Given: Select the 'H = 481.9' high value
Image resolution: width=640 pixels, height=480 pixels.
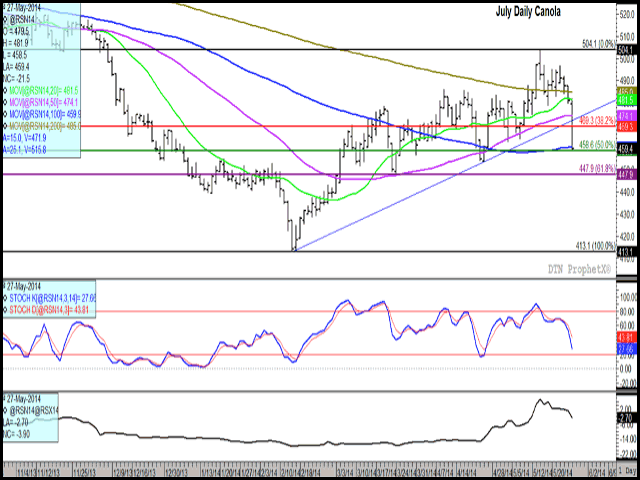Looking at the screenshot, I should point(16,43).
